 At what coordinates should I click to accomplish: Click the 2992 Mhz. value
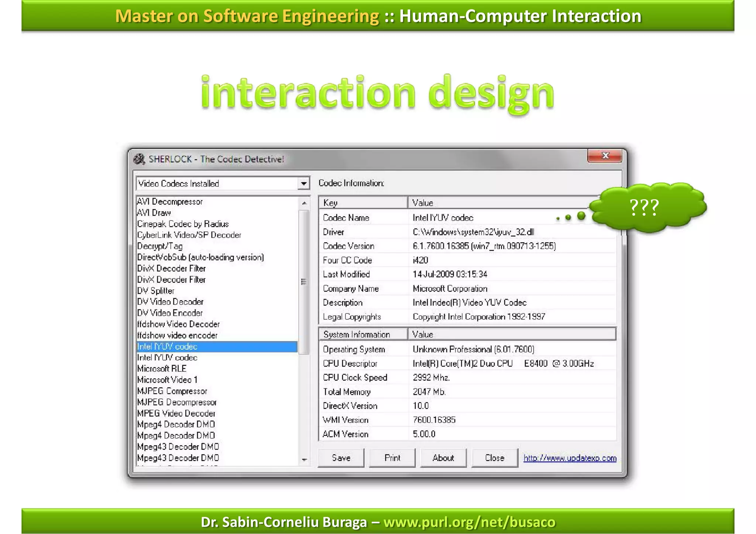431,378
